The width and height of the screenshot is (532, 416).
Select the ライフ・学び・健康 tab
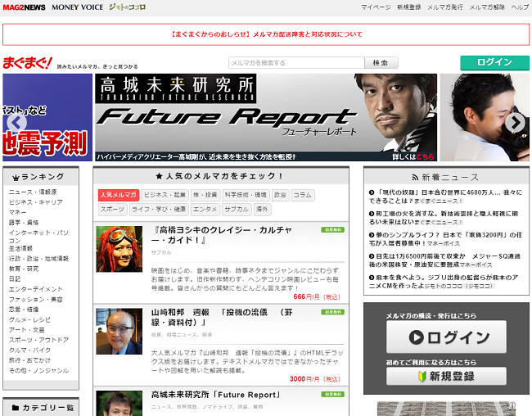(x=159, y=210)
